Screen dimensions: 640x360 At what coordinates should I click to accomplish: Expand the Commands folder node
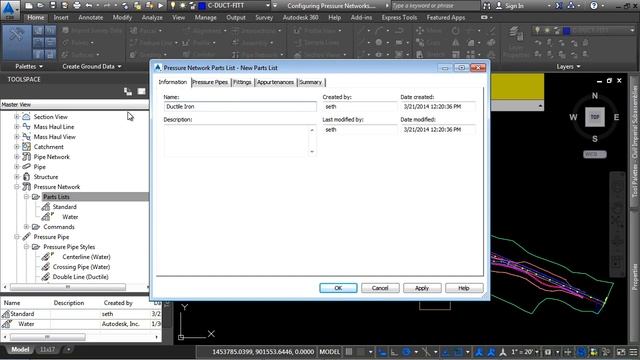tap(27, 227)
